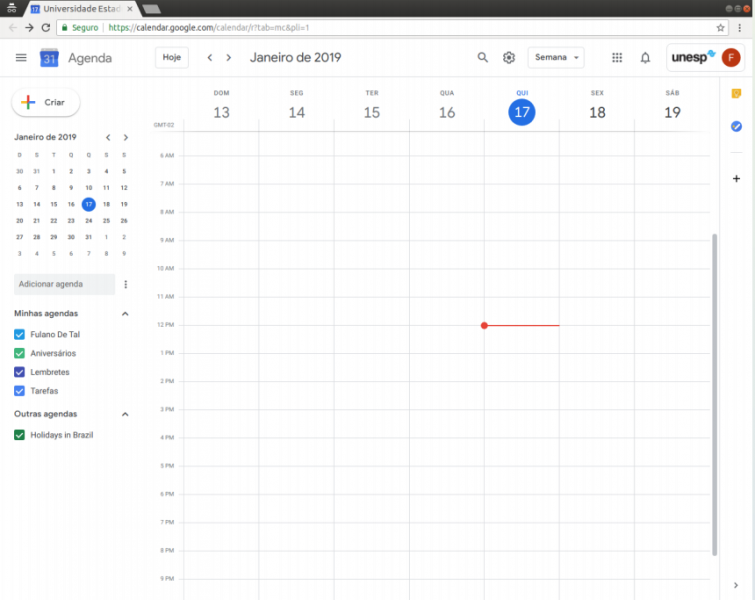Open the account avatar F
The height and width of the screenshot is (600, 755).
[x=730, y=57]
